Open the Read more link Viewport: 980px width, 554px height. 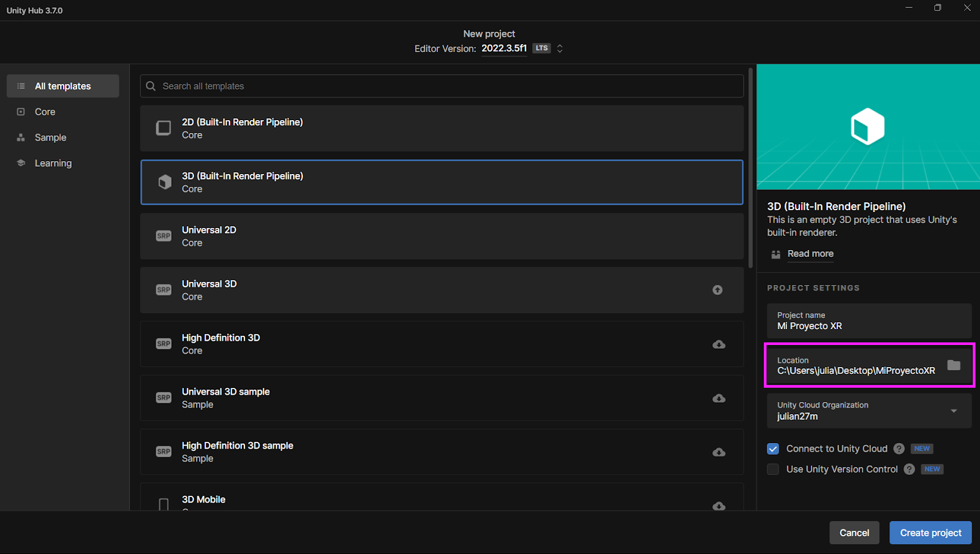tap(810, 254)
